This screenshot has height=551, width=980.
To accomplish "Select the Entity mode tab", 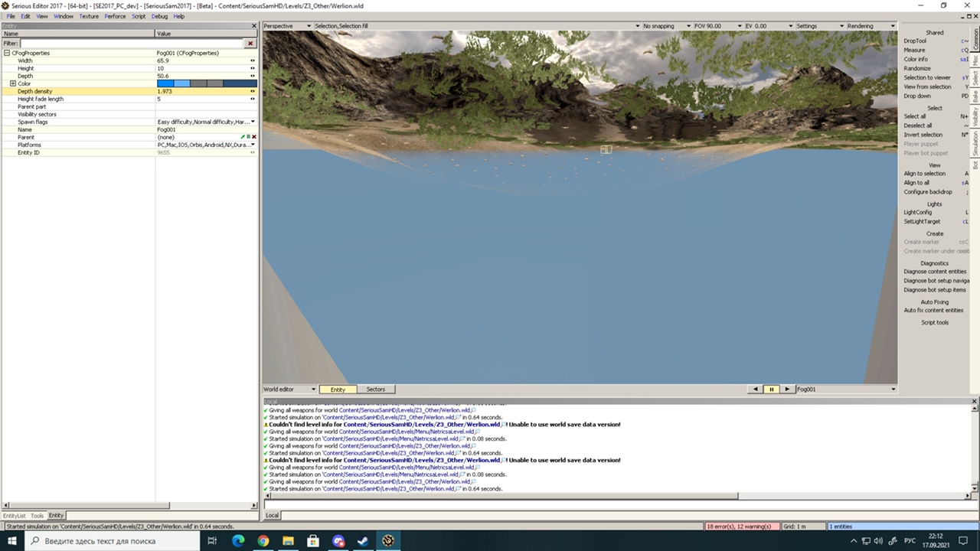I will click(338, 390).
